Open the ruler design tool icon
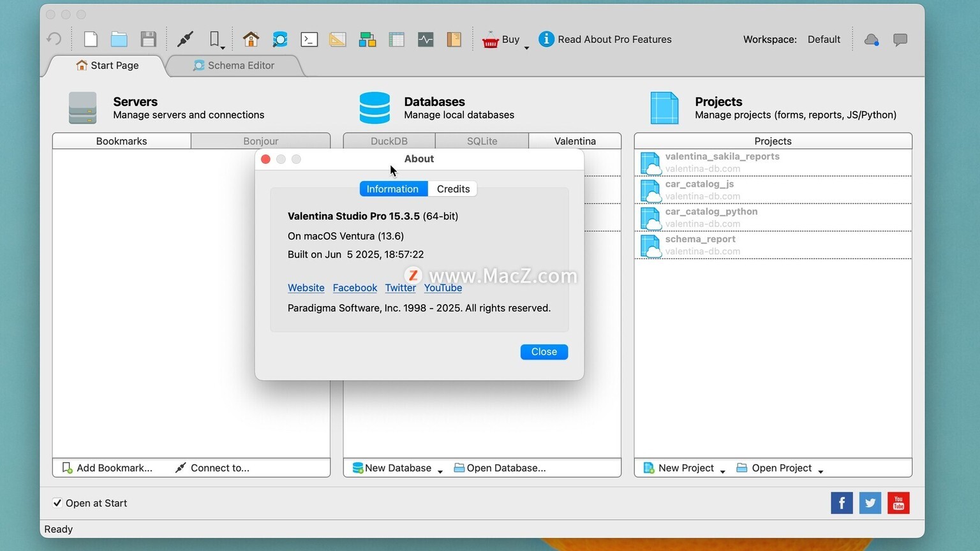Screen dimensions: 980x551 coord(338,39)
